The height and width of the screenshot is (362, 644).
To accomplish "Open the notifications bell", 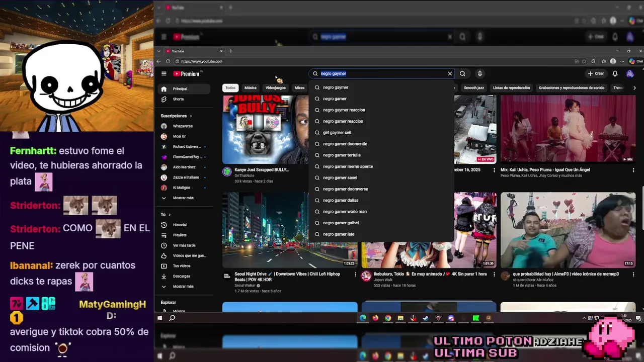I will click(x=615, y=73).
